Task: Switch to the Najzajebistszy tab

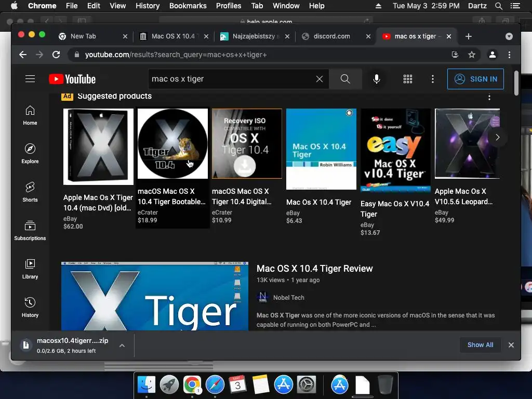Action: click(x=255, y=36)
